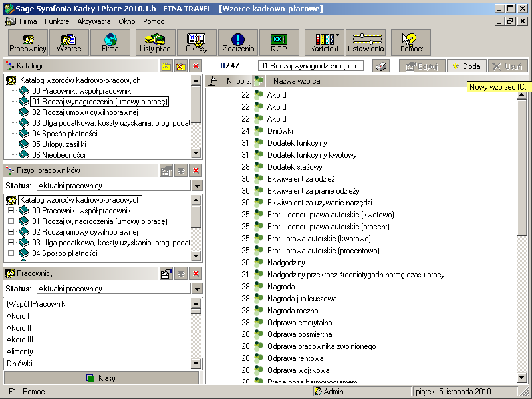This screenshot has height=399, width=532.
Task: Open Kartoteki toolbar button
Action: click(324, 43)
